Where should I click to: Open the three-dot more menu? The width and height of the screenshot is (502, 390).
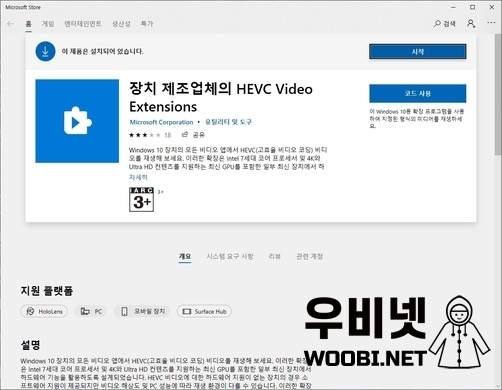(491, 23)
